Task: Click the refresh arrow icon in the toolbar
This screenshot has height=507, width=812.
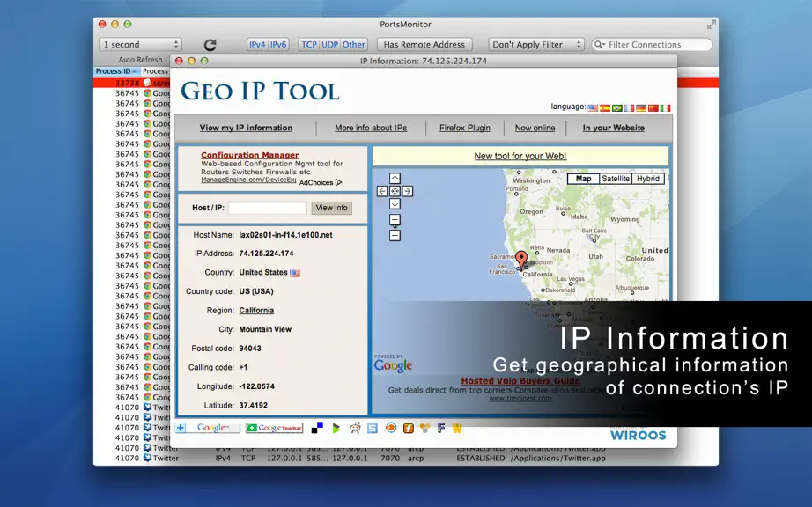Action: pyautogui.click(x=210, y=45)
